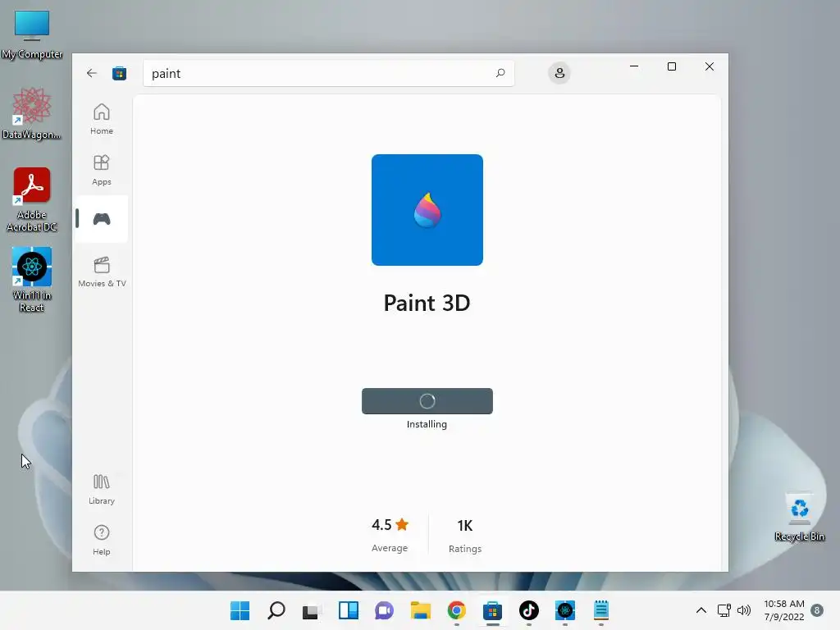Open File Explorer from the taskbar

[x=421, y=610]
